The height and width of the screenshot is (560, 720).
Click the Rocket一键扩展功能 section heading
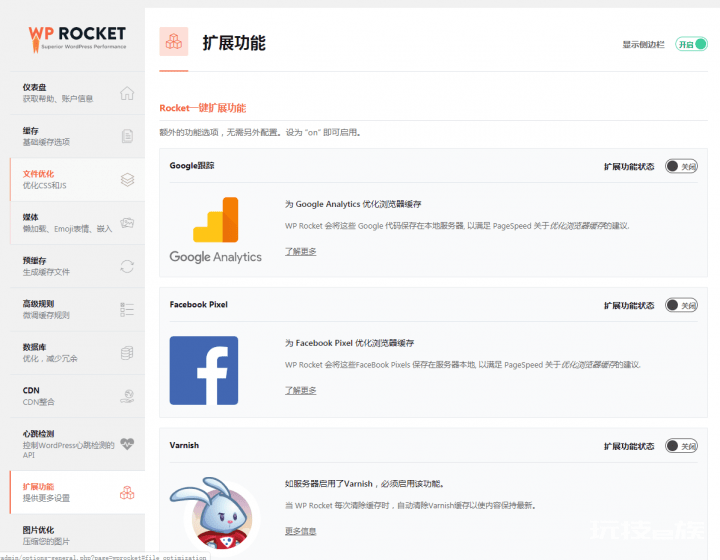[x=202, y=108]
